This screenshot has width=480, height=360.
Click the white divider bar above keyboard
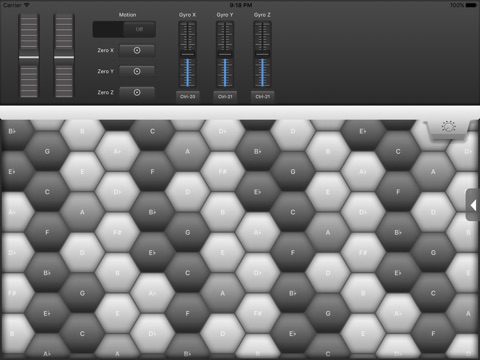[x=240, y=113]
